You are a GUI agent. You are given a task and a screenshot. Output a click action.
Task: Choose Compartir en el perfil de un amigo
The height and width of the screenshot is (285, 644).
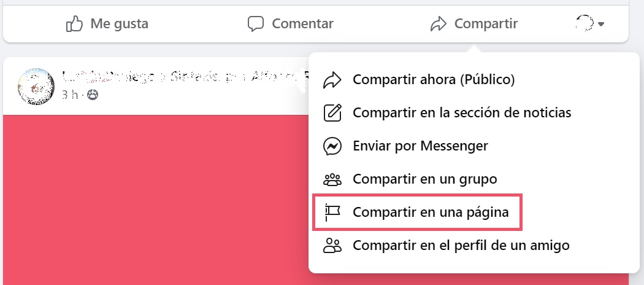(x=461, y=246)
